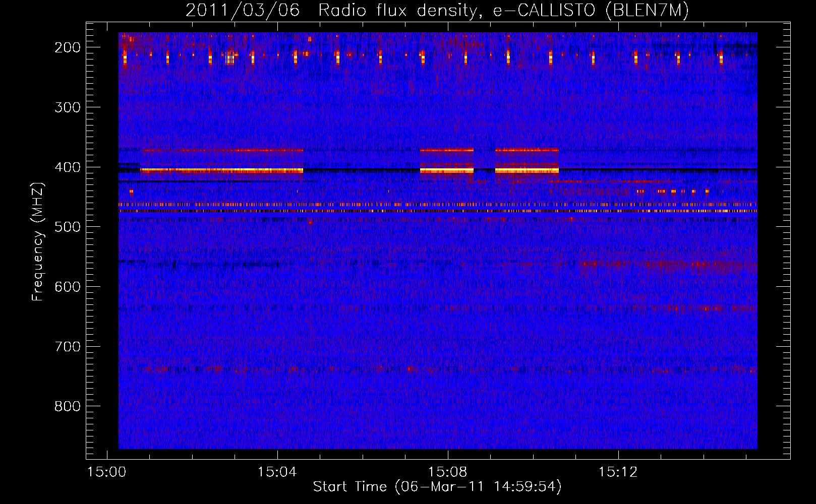This screenshot has width=816, height=504.
Task: Click the bright burst at 15:08 near 400 MHz
Action: (x=447, y=171)
